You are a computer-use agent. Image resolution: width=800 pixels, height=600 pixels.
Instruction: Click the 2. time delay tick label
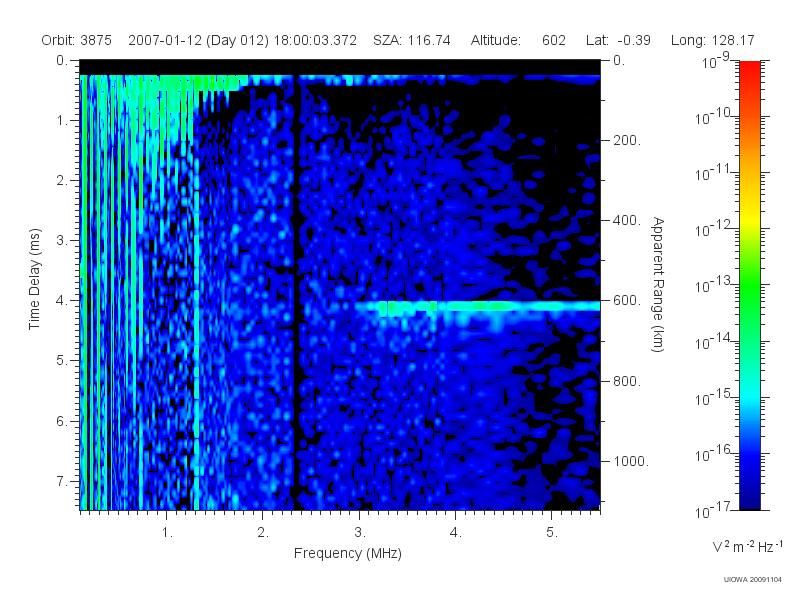pos(62,181)
